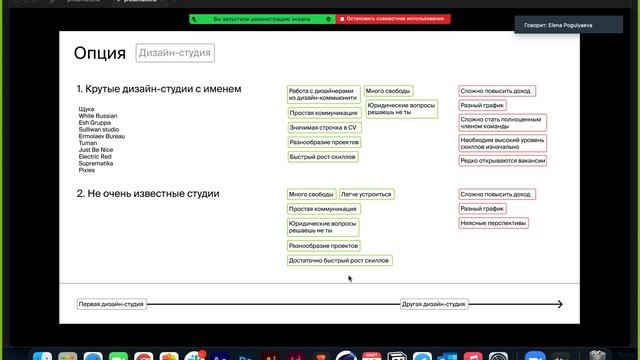Open Finder from the Dock

coord(42,356)
